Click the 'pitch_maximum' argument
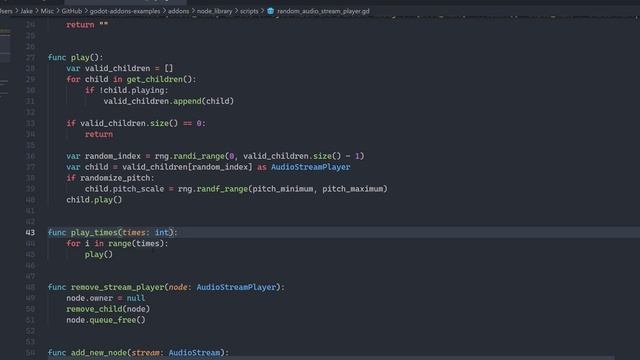 point(353,189)
